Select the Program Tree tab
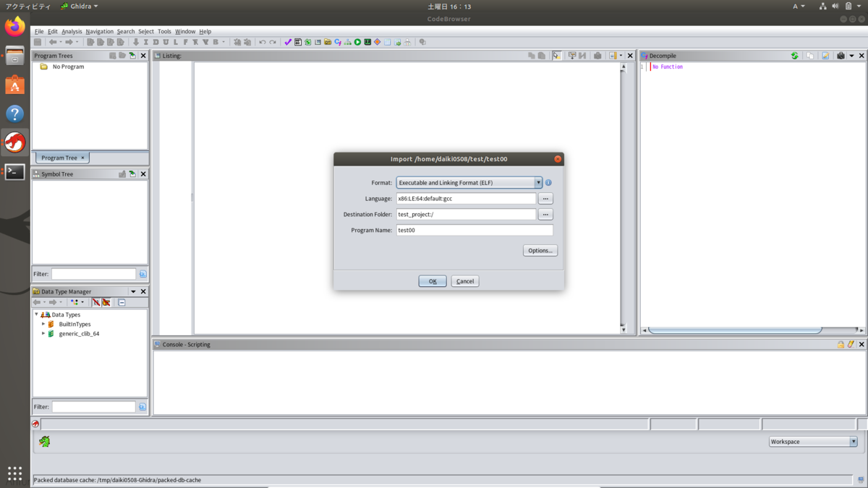 coord(62,158)
